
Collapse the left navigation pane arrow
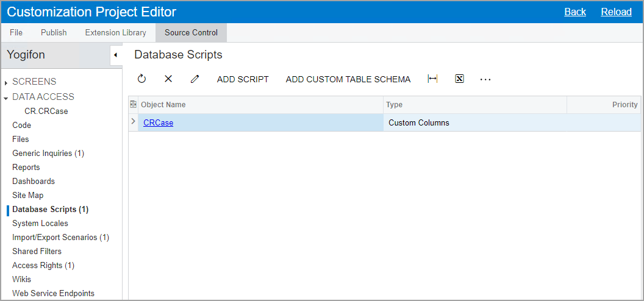pyautogui.click(x=115, y=55)
